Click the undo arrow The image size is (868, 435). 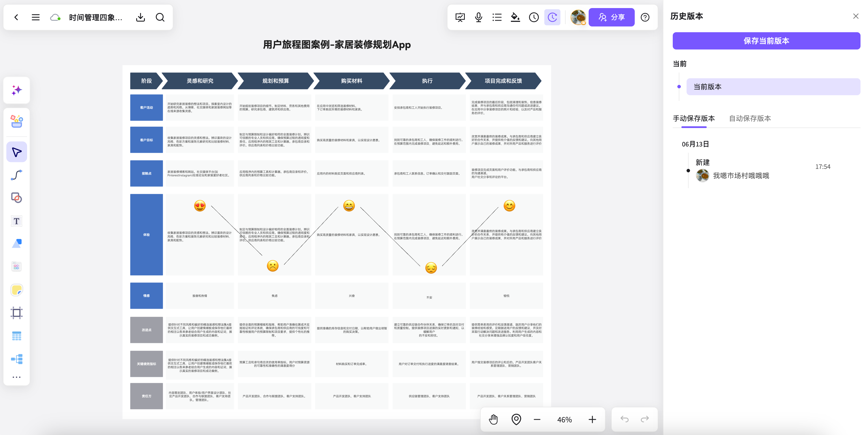(x=624, y=419)
